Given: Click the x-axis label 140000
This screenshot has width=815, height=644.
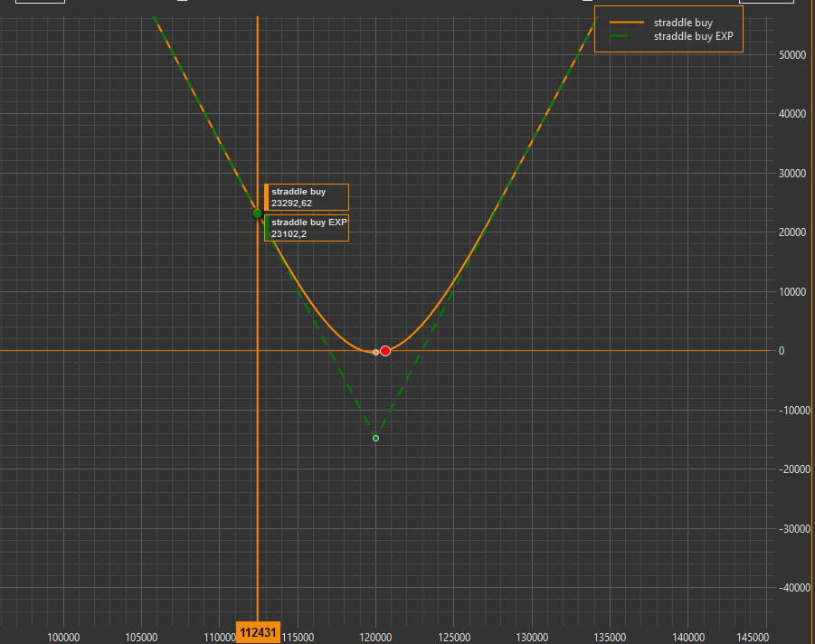Looking at the screenshot, I should click(688, 638).
